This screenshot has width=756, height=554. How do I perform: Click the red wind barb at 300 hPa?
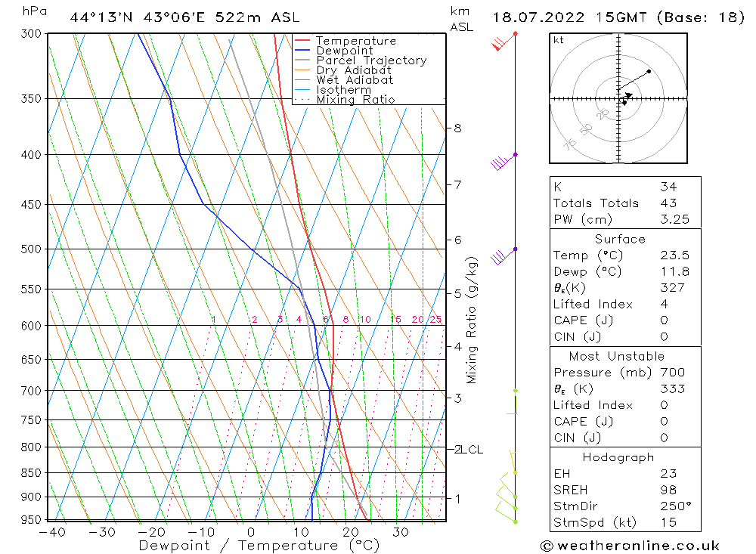coord(504,42)
